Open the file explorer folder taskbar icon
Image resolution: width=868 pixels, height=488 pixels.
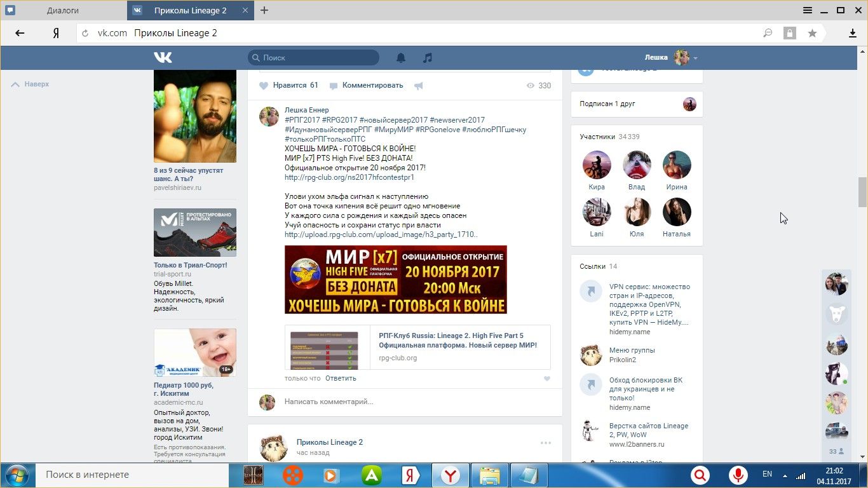click(x=489, y=475)
